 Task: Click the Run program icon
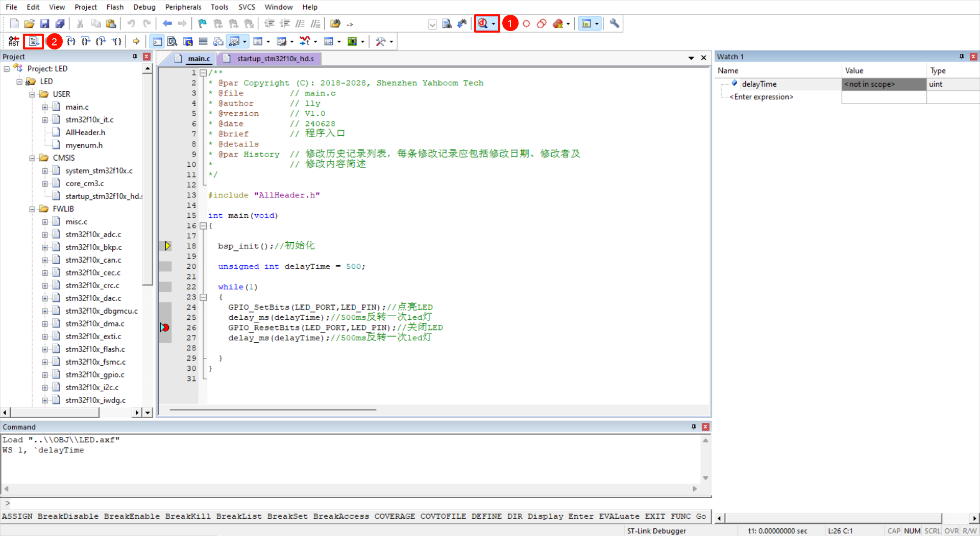[x=34, y=41]
